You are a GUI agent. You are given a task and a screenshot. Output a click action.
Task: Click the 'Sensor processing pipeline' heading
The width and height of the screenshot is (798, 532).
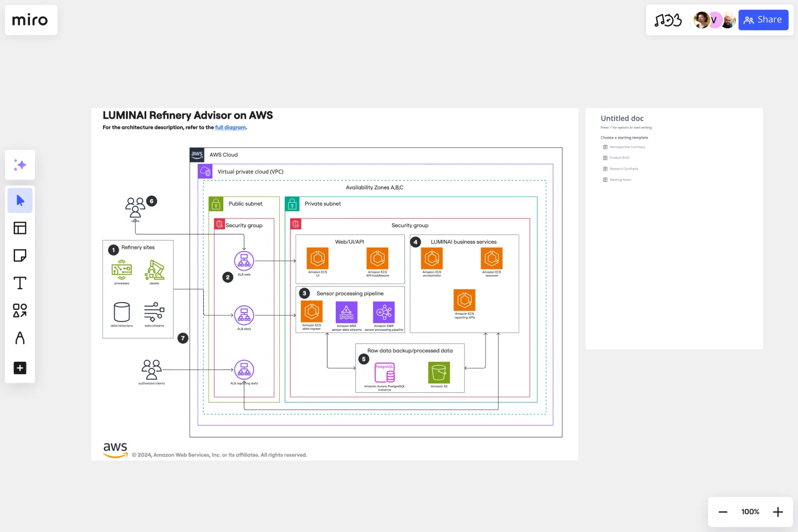pos(350,294)
